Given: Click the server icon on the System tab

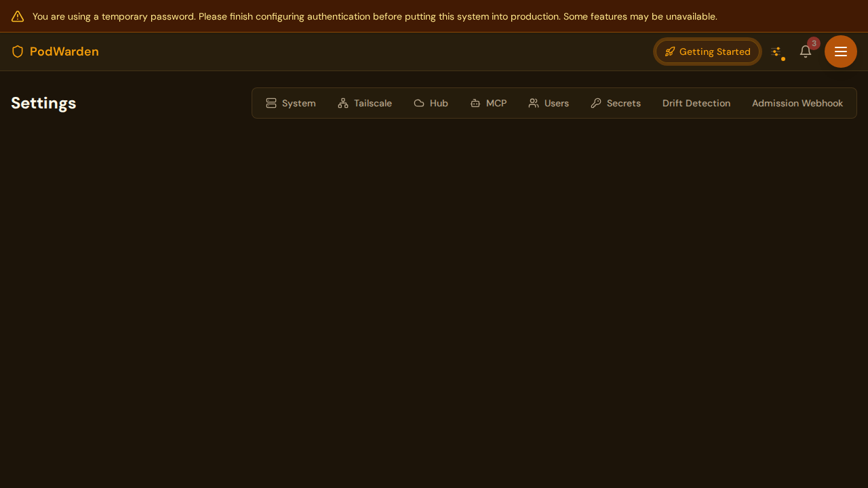Looking at the screenshot, I should click(x=271, y=103).
